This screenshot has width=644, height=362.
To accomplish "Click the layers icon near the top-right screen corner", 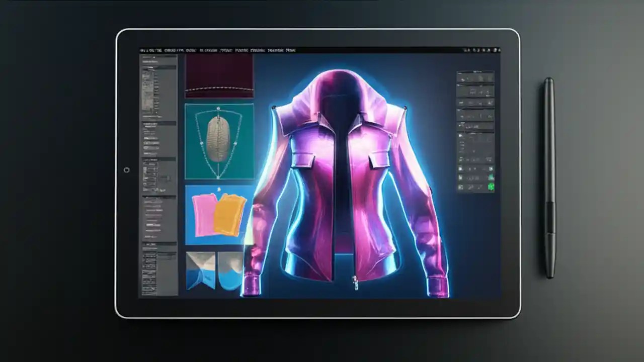I will click(x=495, y=50).
